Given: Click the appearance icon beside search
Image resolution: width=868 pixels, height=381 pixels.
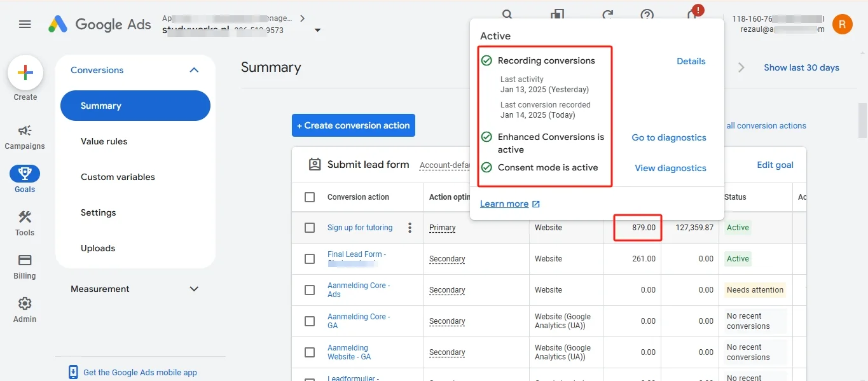Looking at the screenshot, I should [x=558, y=15].
